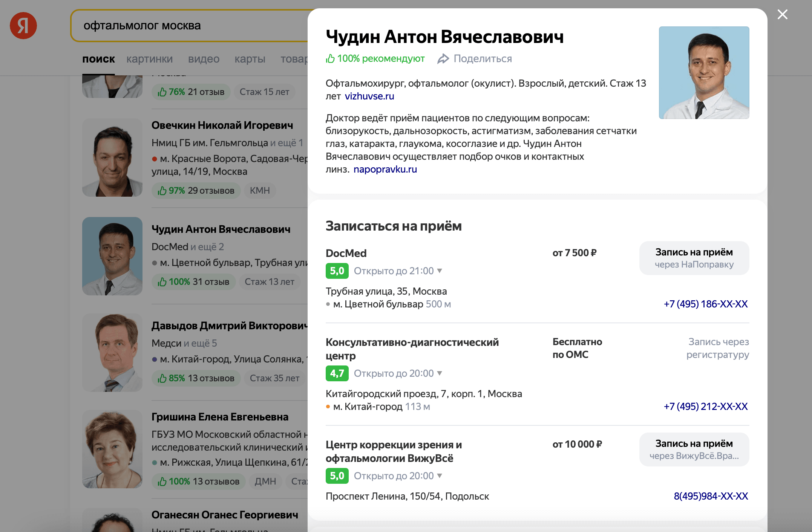This screenshot has width=812, height=532.
Task: Expand Консультативно-диагностический центр hours dropdown
Action: point(440,373)
